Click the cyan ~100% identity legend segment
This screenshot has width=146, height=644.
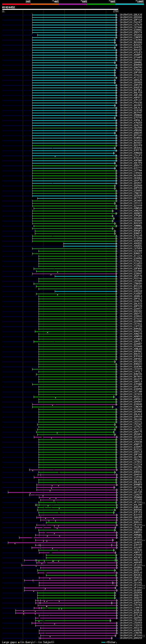click(x=130, y=4)
